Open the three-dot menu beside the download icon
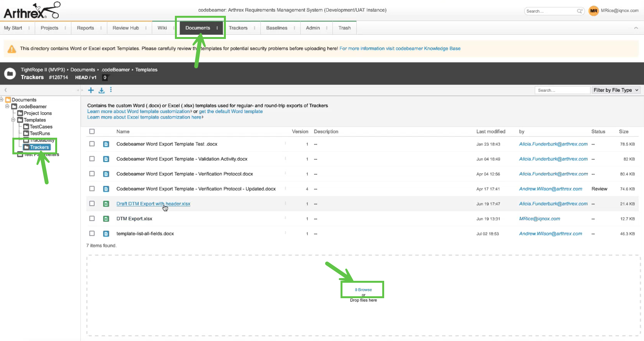This screenshot has height=341, width=644. click(x=111, y=90)
